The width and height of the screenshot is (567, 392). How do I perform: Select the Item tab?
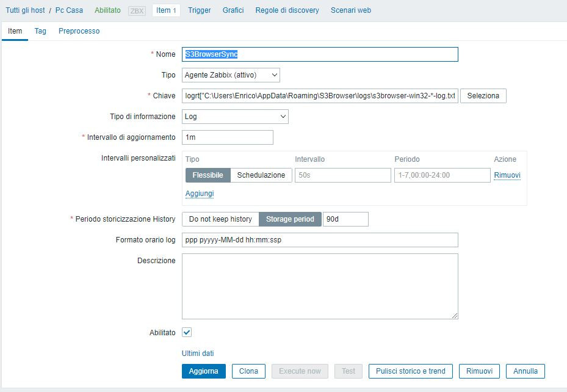coord(15,31)
